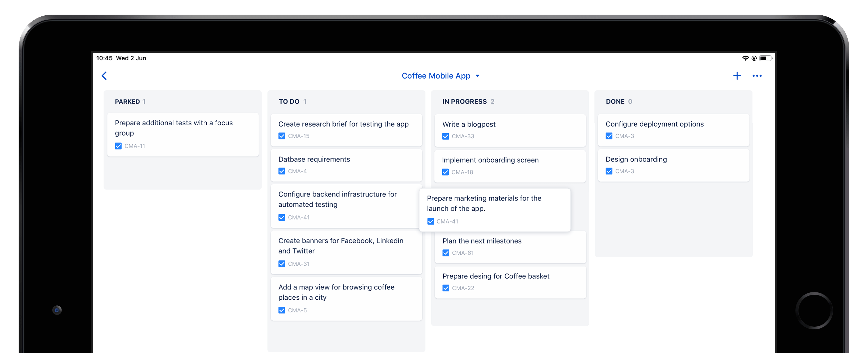
Task: Tap the battery indicator in the status bar
Action: (765, 58)
